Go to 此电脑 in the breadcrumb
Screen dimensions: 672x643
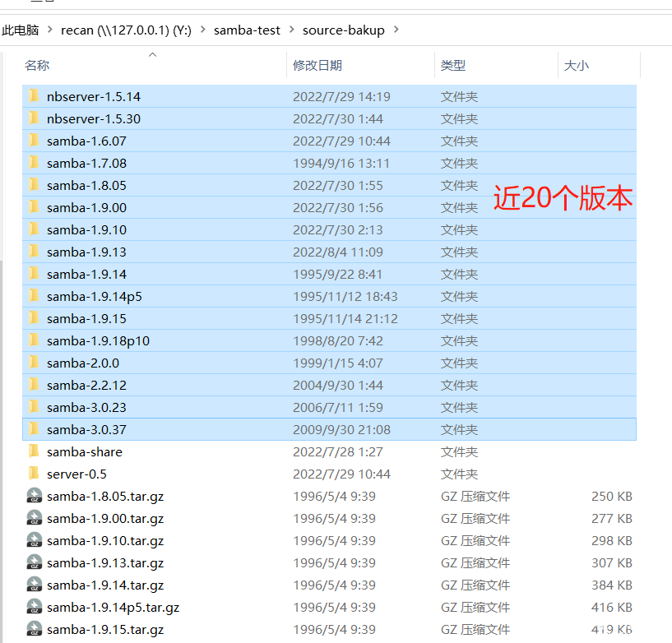[20, 30]
